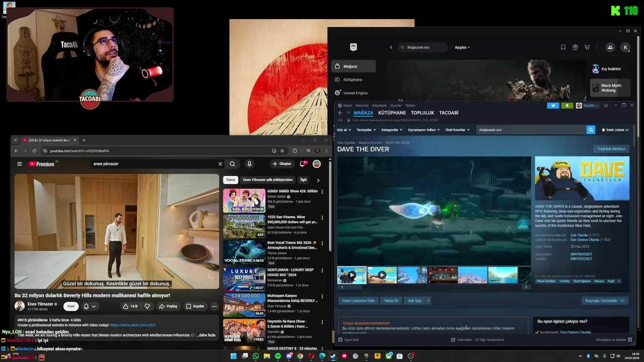Click Steam announcements megaphone button
The height and width of the screenshot is (362, 644).
point(553,106)
